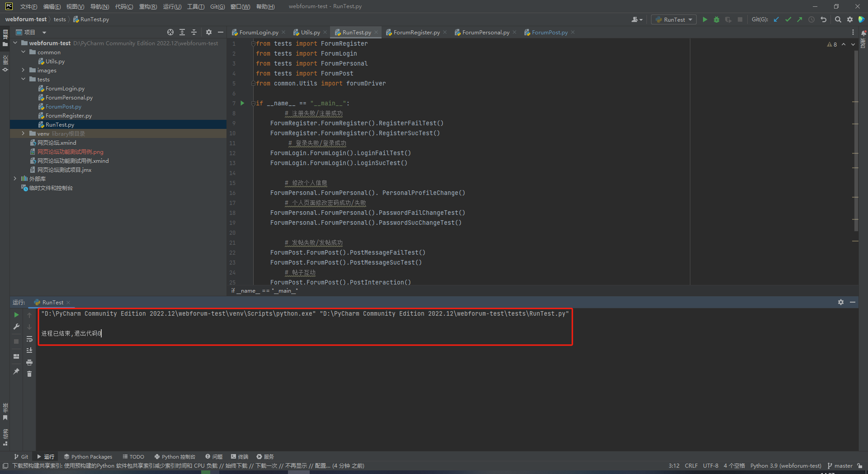Viewport: 868px width, 474px height.
Task: Select 网页论坛测试项目.jmx file
Action: coord(64,170)
